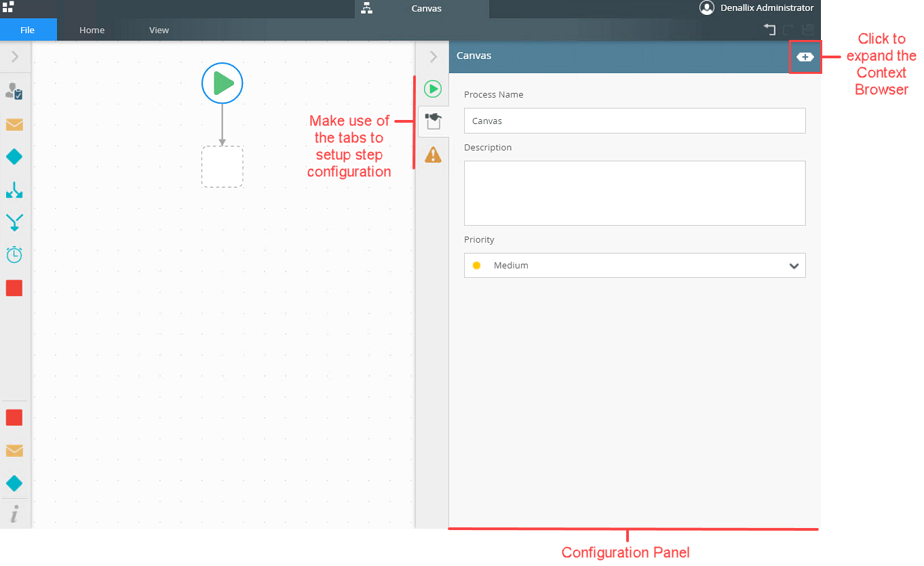Viewport: 924px width, 566px height.
Task: Save the workflow with the disk icon
Action: [807, 30]
